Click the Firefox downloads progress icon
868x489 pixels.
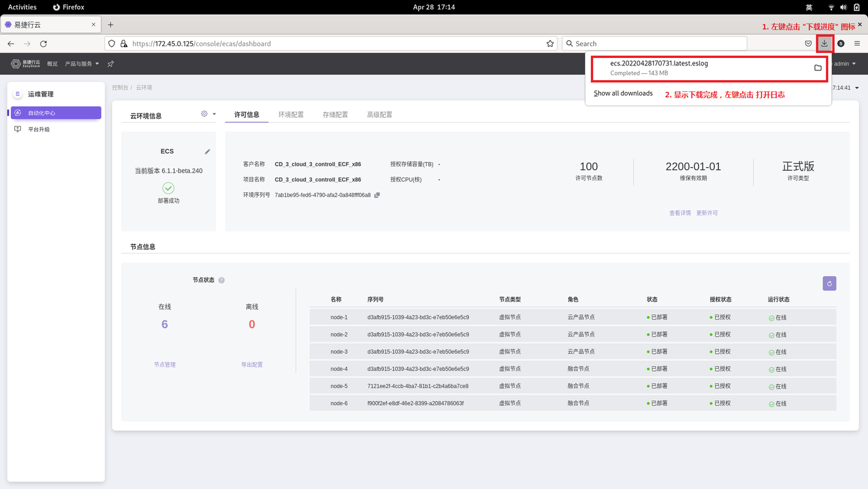(x=824, y=44)
